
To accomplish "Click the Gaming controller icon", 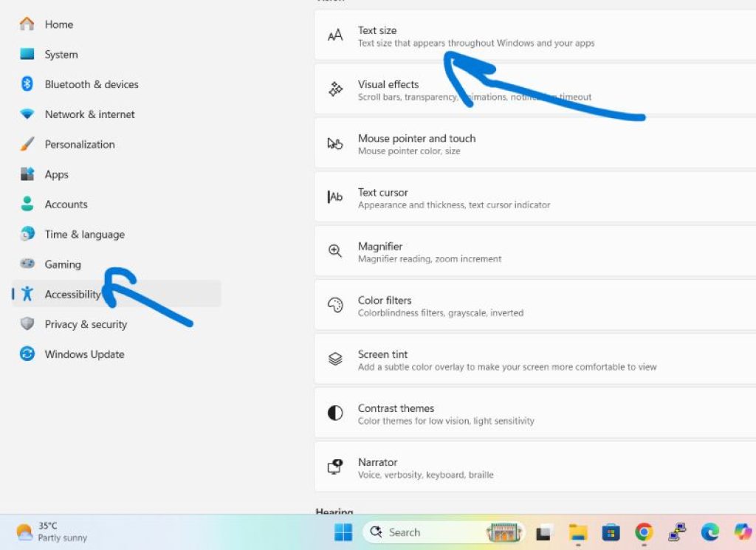I will [x=27, y=264].
